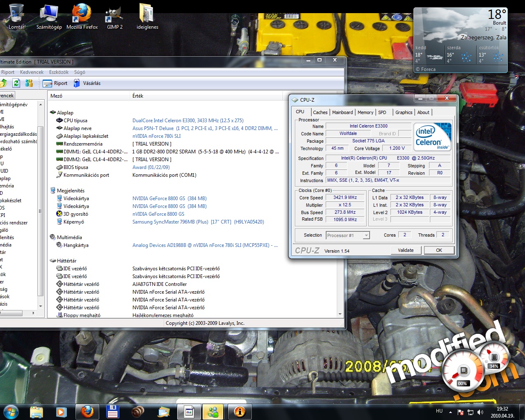
Task: Click the Mező column header
Action: pos(89,96)
